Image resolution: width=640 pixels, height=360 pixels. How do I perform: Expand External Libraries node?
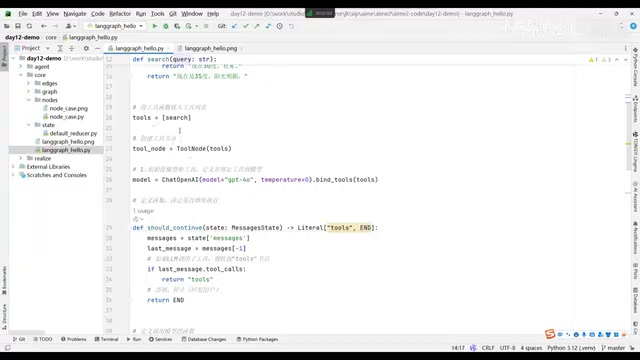coord(13,167)
